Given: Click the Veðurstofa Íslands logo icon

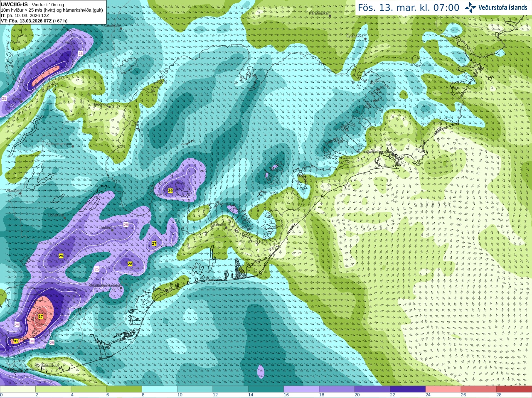Looking at the screenshot, I should [x=470, y=7].
